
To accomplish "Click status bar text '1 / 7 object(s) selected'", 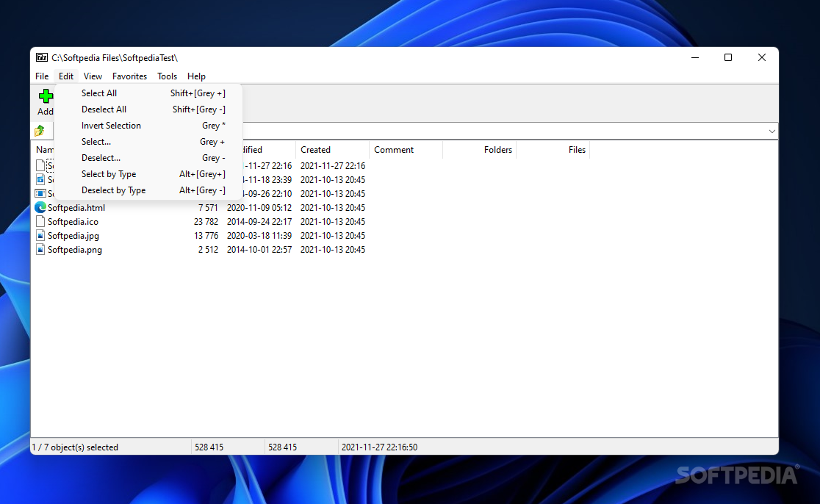I will (x=75, y=447).
